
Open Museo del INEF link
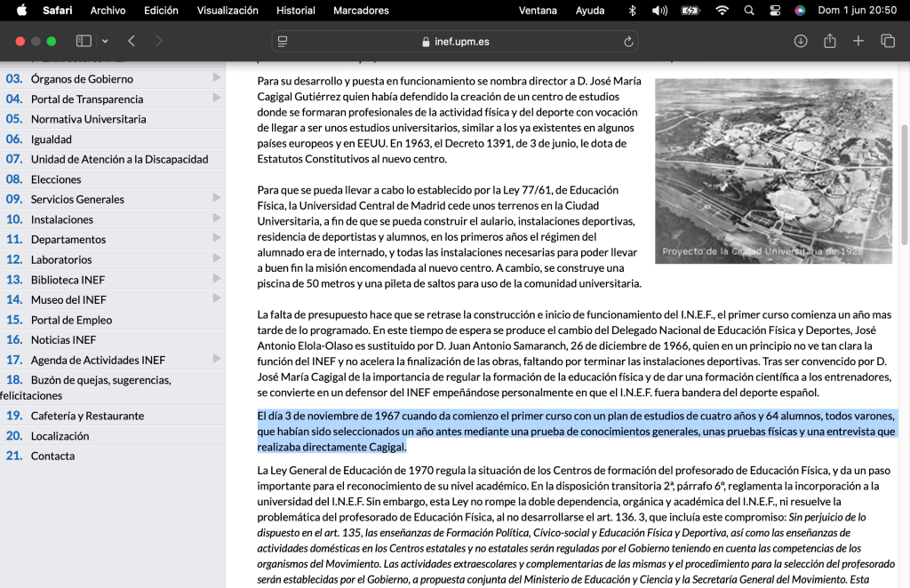(x=68, y=299)
